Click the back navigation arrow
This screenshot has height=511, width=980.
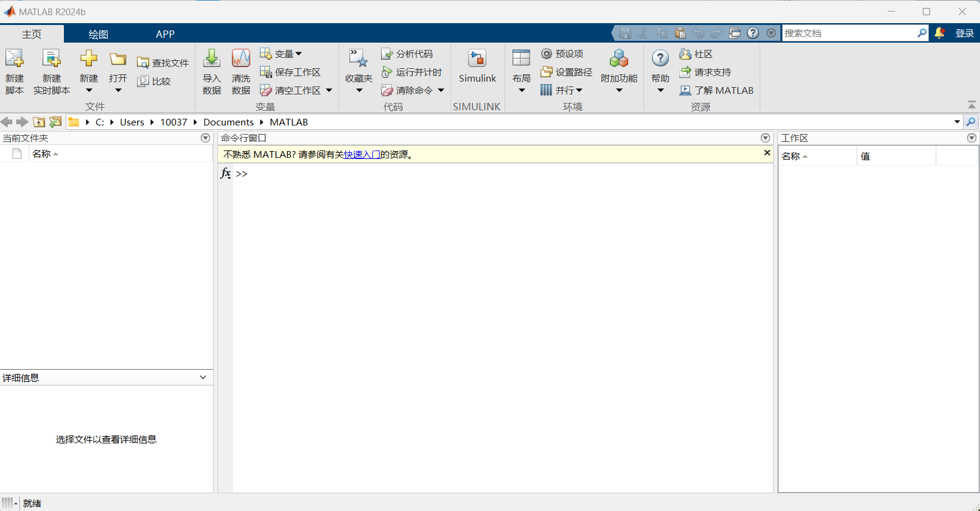click(x=7, y=122)
